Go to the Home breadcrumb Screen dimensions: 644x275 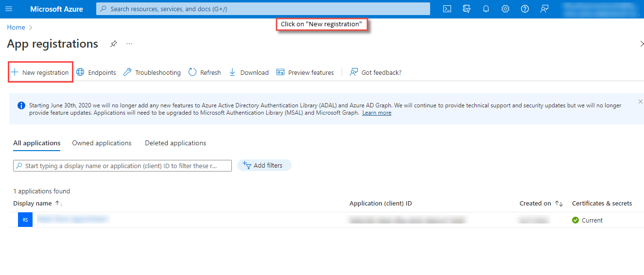16,28
